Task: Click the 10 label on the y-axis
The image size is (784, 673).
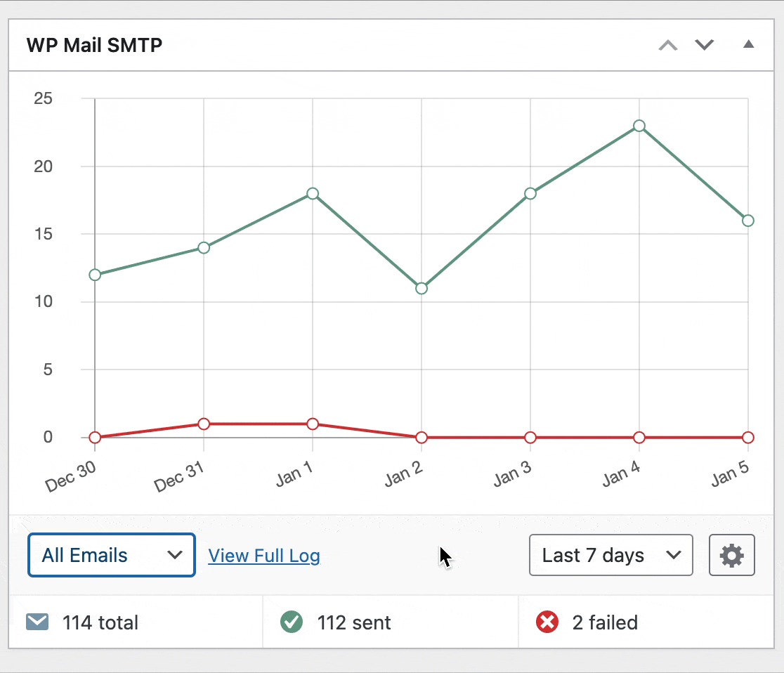Action: [x=43, y=301]
